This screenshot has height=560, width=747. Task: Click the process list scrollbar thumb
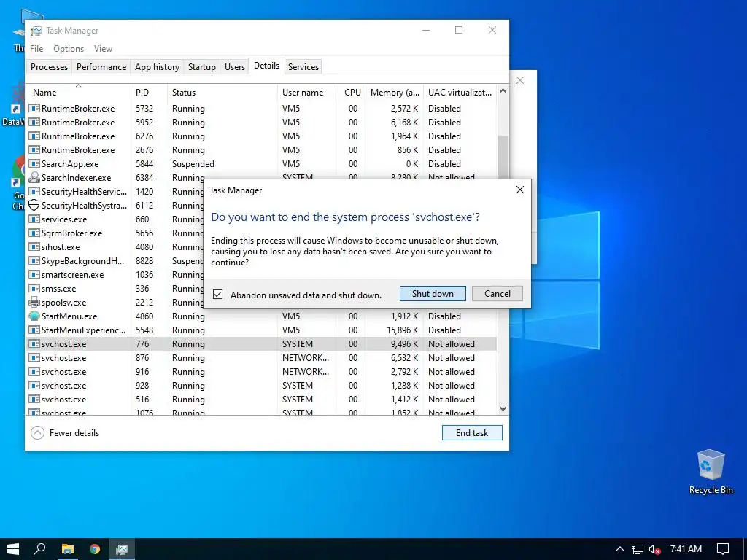(503, 157)
